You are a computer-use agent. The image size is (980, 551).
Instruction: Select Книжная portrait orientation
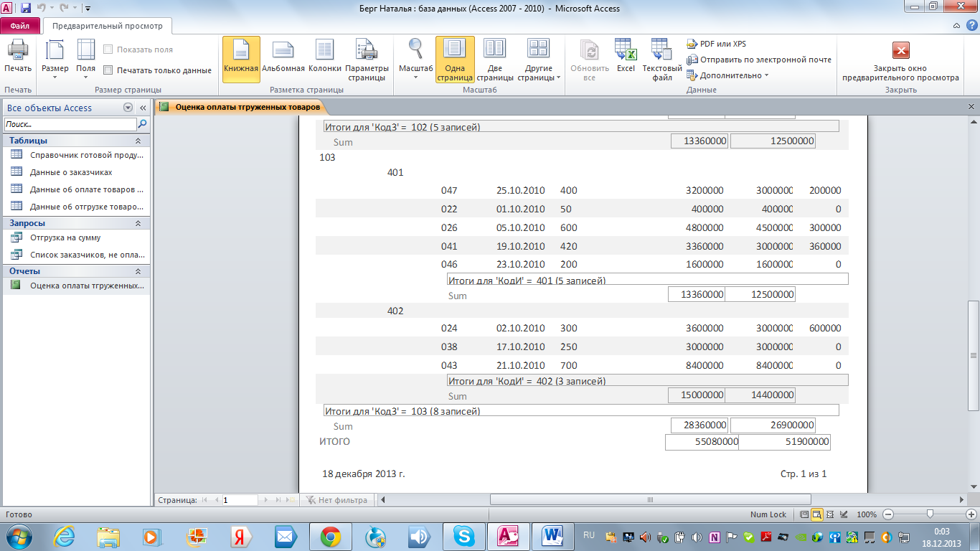click(240, 59)
